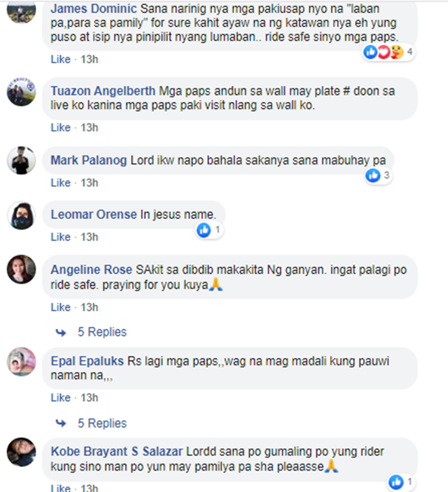Click 13h timestamp on Epal Epaluks' comment
The width and height of the screenshot is (448, 492).
[x=90, y=398]
